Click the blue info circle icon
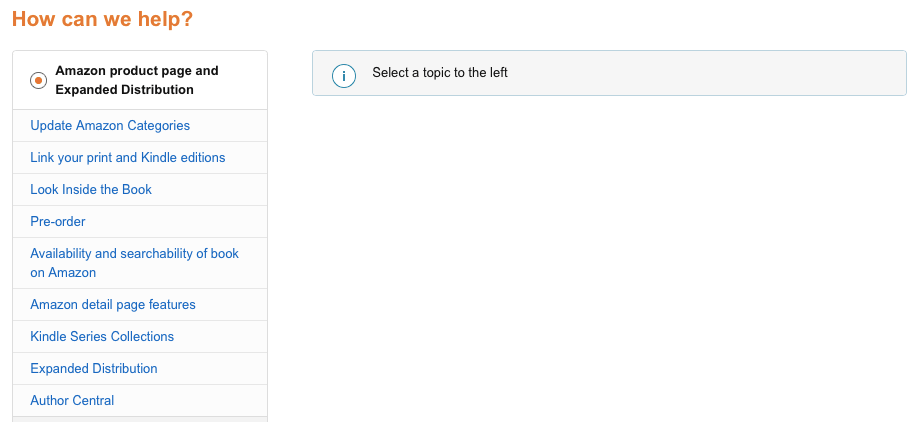This screenshot has width=924, height=422. (x=343, y=74)
